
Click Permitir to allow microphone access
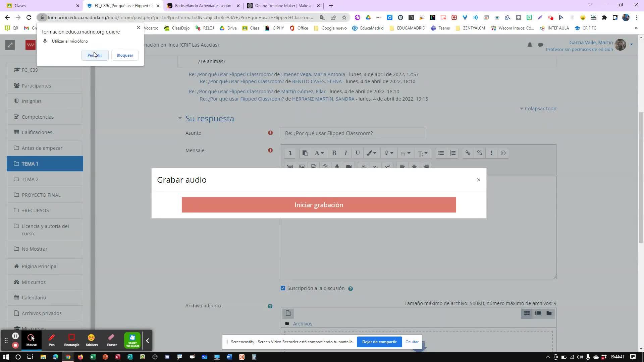95,55
